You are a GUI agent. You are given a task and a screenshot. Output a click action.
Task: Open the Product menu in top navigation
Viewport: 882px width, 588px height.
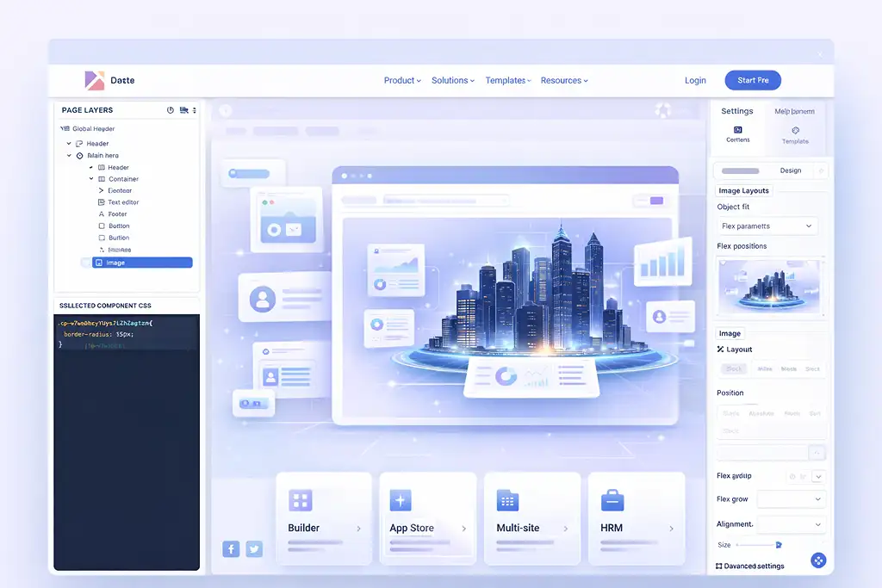coord(402,81)
